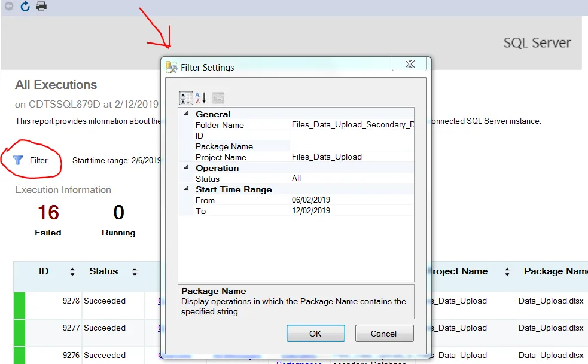Viewport: 588px width, 364px height.
Task: Click the Filter Settings dialog title icon
Action: [x=171, y=67]
